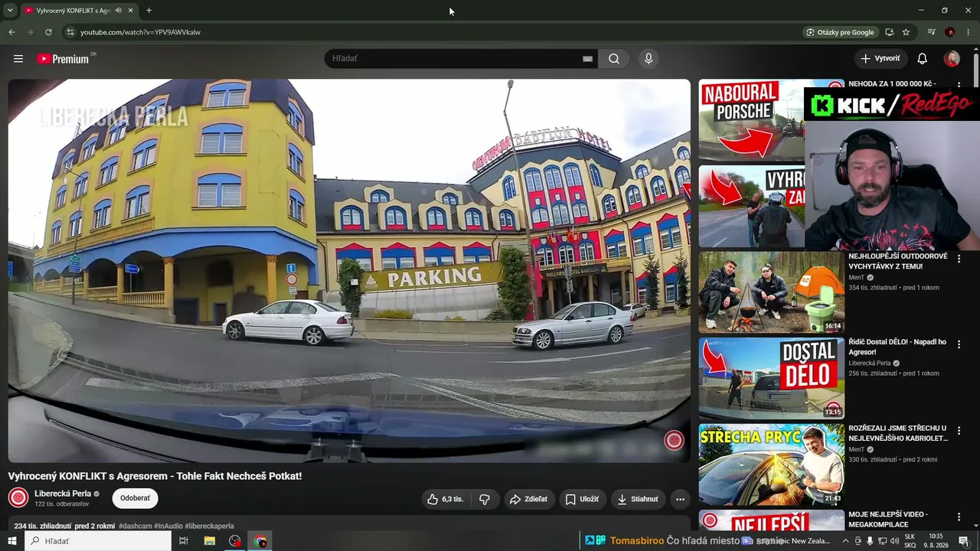This screenshot has height=551, width=980.
Task: Like the video with thumbs up
Action: point(446,499)
